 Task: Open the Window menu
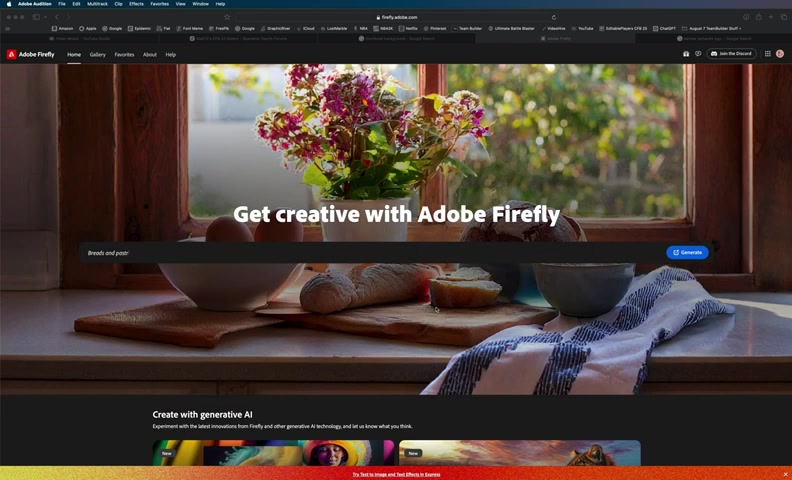tap(201, 4)
